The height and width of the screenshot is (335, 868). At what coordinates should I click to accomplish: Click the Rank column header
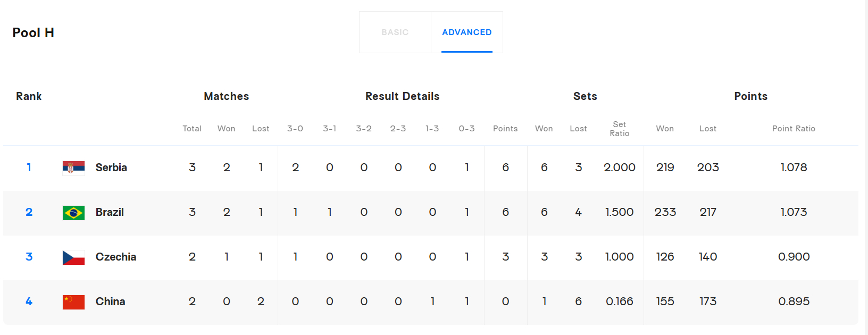[29, 96]
